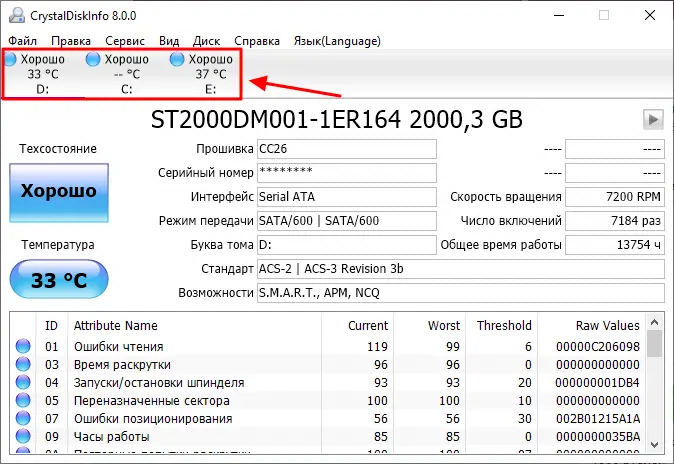Screen dimensions: 674x464
Task: Open the Справка menu
Action: click(x=256, y=41)
